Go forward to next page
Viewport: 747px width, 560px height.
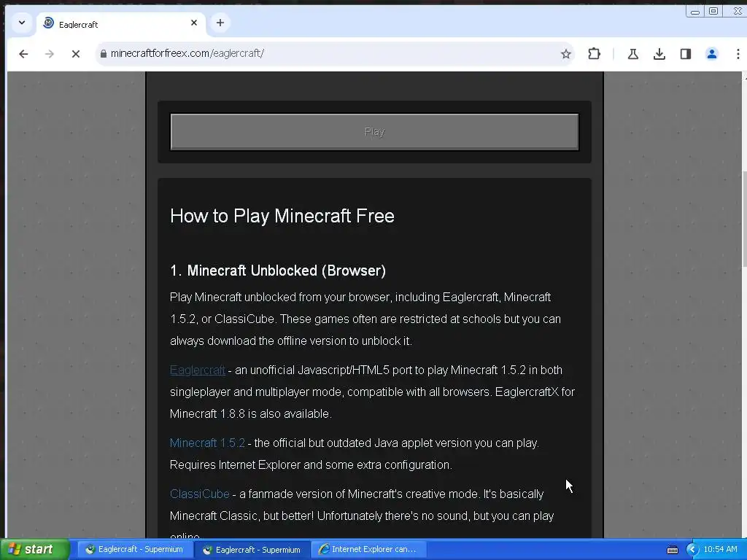point(50,54)
